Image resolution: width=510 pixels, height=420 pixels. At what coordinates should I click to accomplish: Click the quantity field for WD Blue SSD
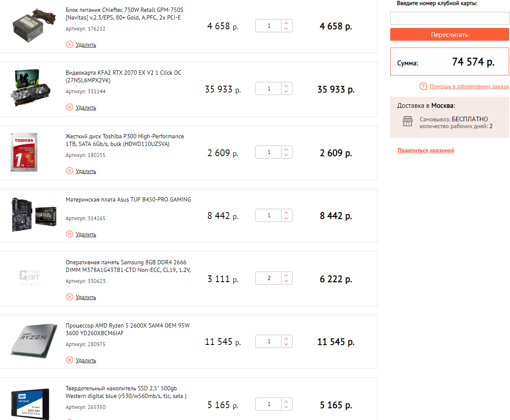point(269,404)
